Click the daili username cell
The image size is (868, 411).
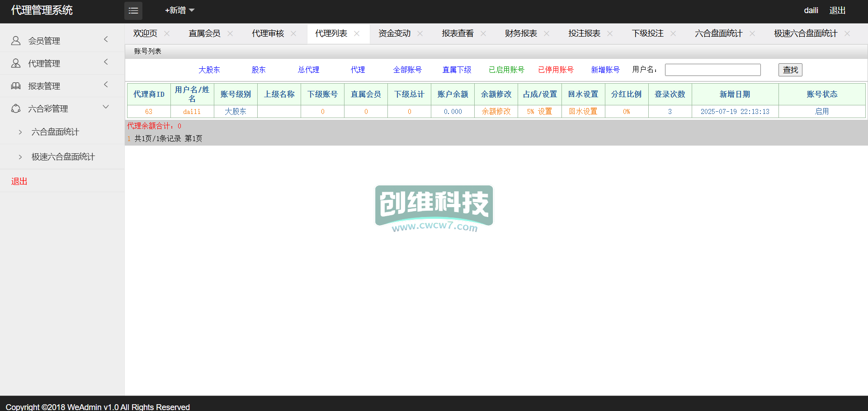click(192, 111)
